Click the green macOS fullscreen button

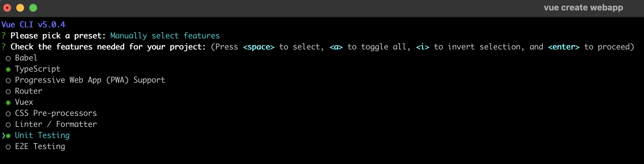coord(33,8)
